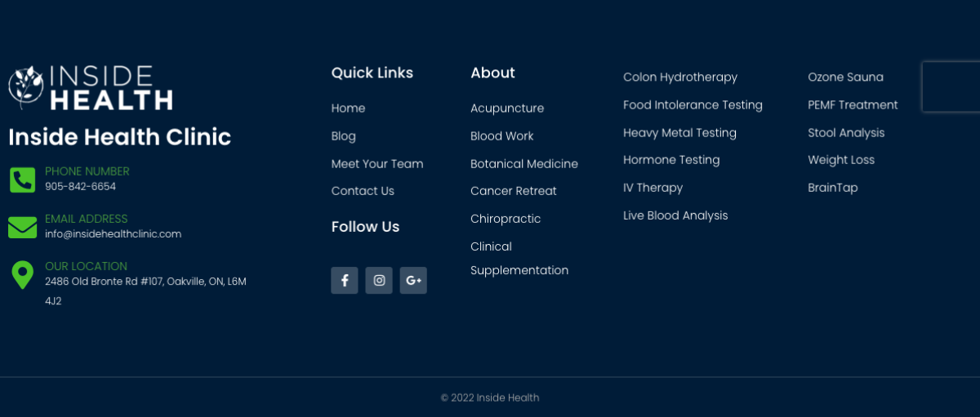Select Colon Hydrotherapy link
The width and height of the screenshot is (980, 417).
click(680, 78)
